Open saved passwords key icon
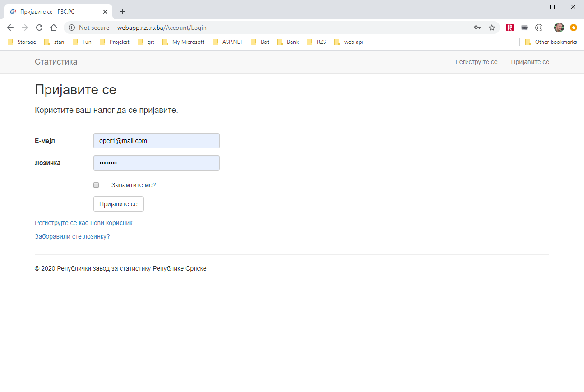The image size is (584, 392). pyautogui.click(x=477, y=28)
